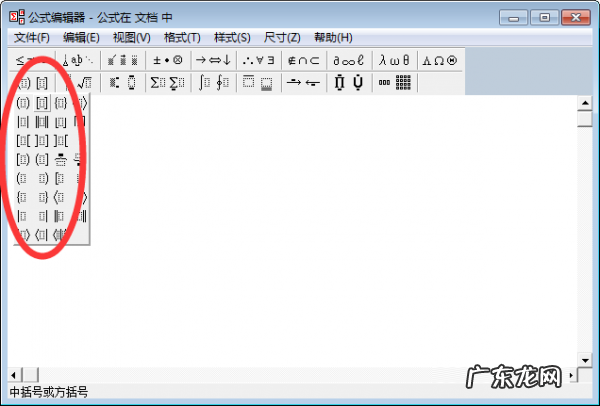Open the integral templates palette
The height and width of the screenshot is (406, 600).
pos(213,83)
